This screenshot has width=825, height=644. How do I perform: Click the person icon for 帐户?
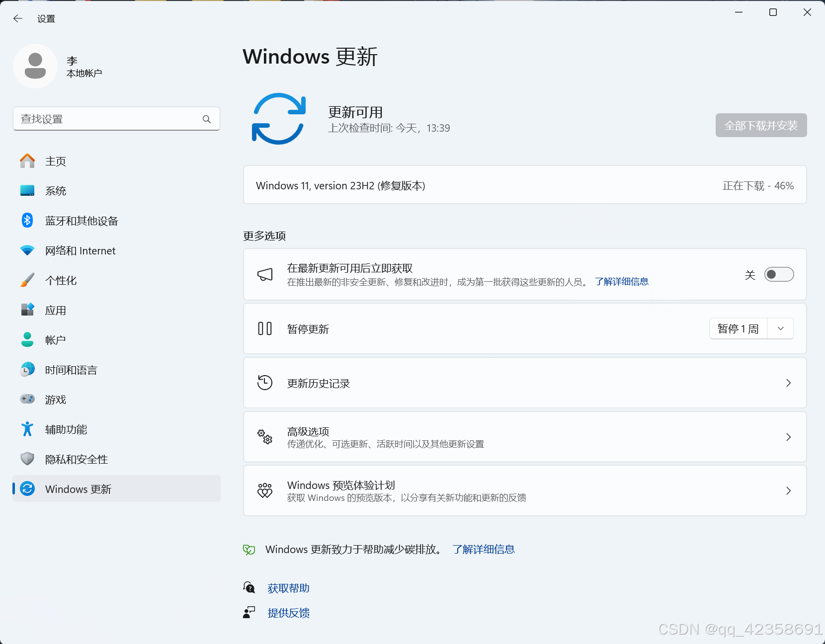[x=27, y=339]
